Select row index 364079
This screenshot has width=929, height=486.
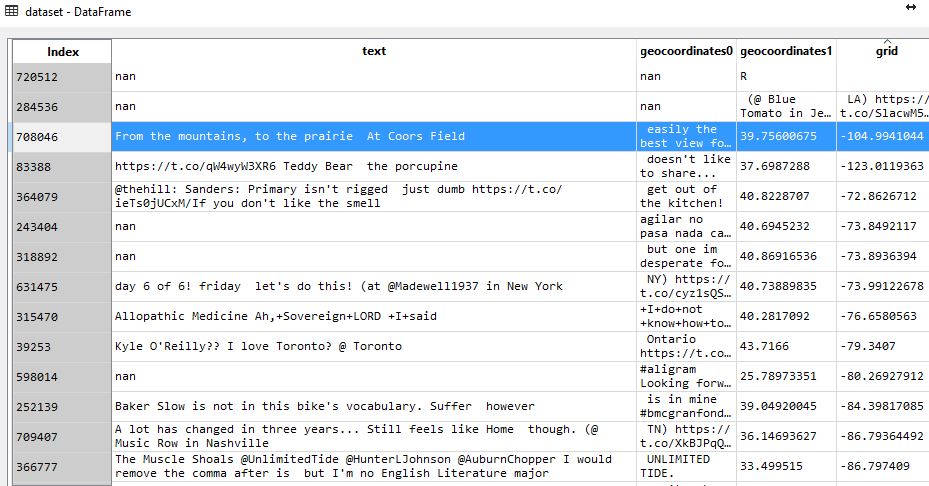pyautogui.click(x=62, y=197)
